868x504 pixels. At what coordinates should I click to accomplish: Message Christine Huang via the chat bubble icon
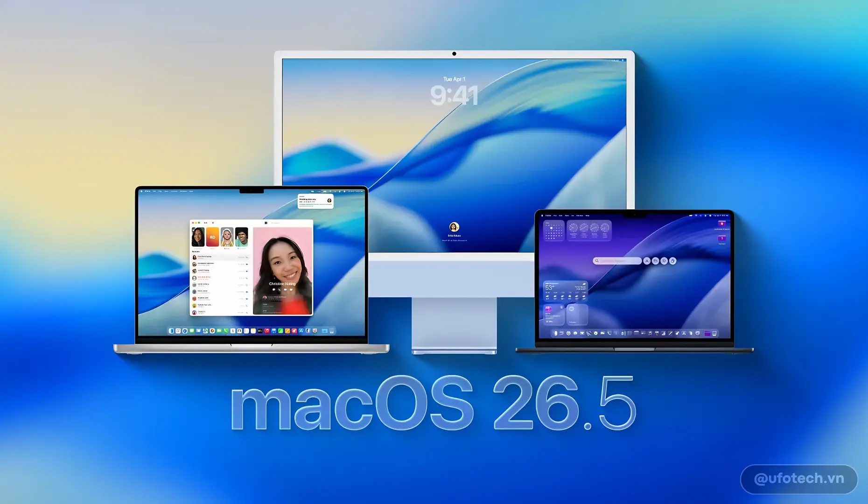point(274,289)
